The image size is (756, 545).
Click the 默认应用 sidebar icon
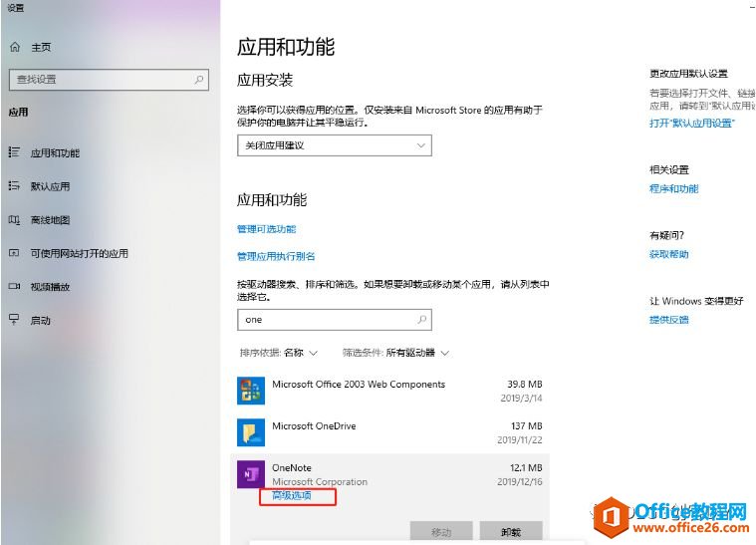[x=15, y=185]
